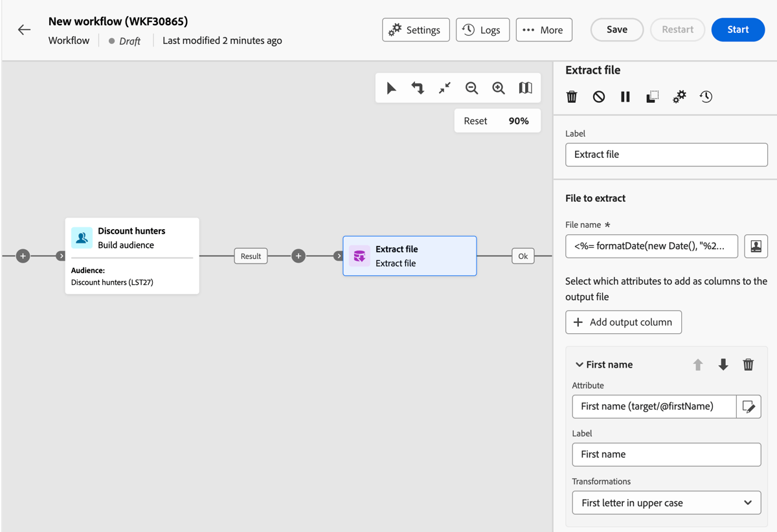The image size is (777, 532).
Task: View history of the Extract file activity
Action: click(x=705, y=96)
